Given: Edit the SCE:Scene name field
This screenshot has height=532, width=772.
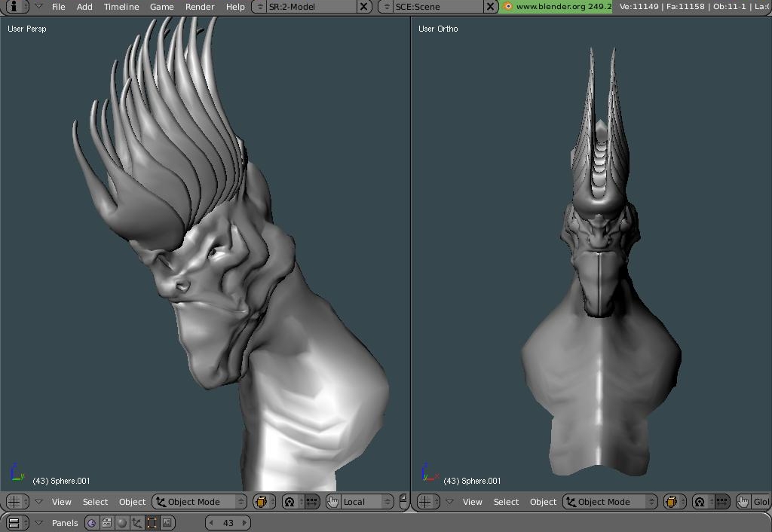Looking at the screenshot, I should pyautogui.click(x=438, y=7).
